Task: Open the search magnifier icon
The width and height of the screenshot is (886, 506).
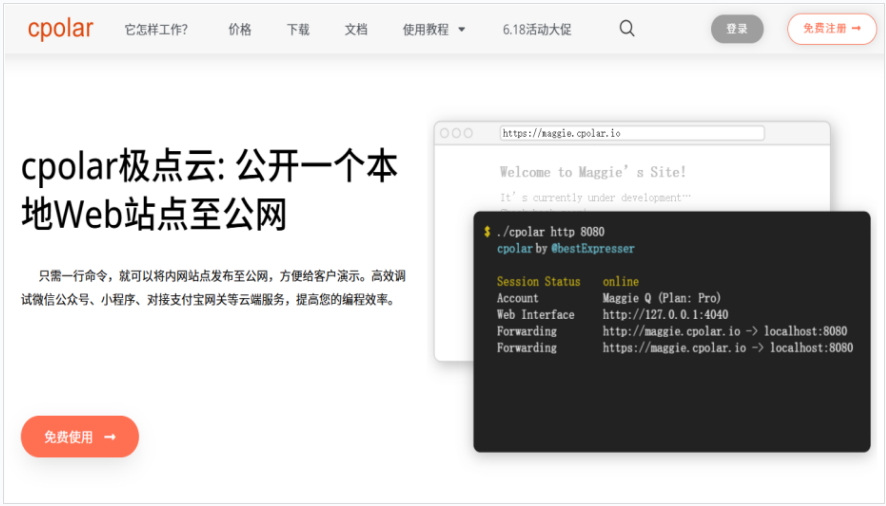Action: pos(627,29)
